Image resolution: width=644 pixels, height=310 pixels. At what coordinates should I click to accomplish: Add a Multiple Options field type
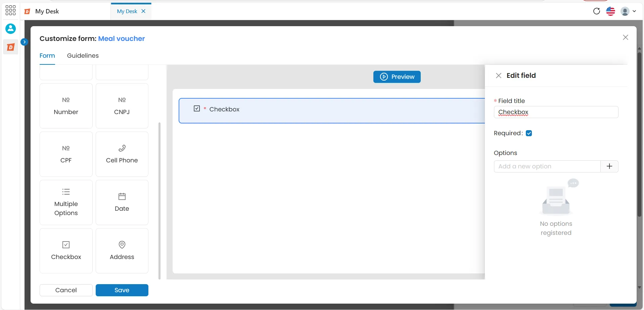coord(66,202)
